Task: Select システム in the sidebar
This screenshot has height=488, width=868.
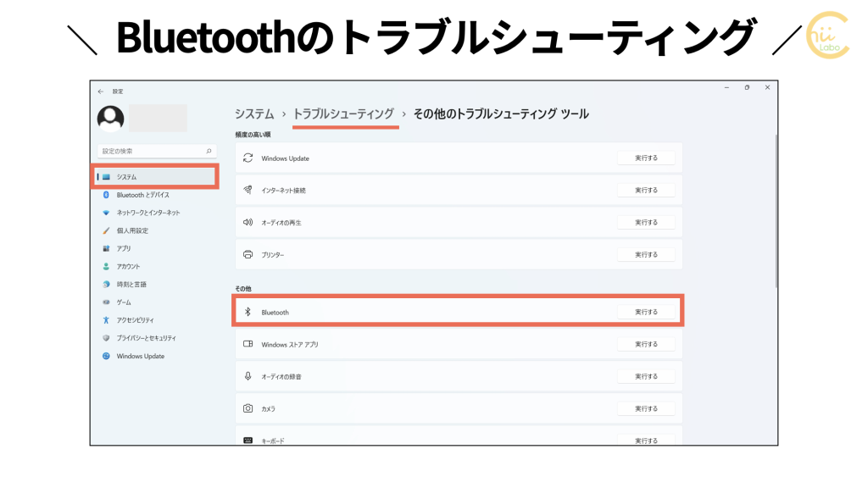Action: coord(155,177)
